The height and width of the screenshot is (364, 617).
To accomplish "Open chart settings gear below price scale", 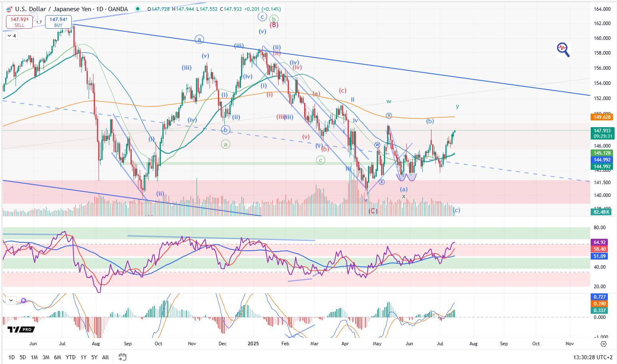I will [603, 343].
